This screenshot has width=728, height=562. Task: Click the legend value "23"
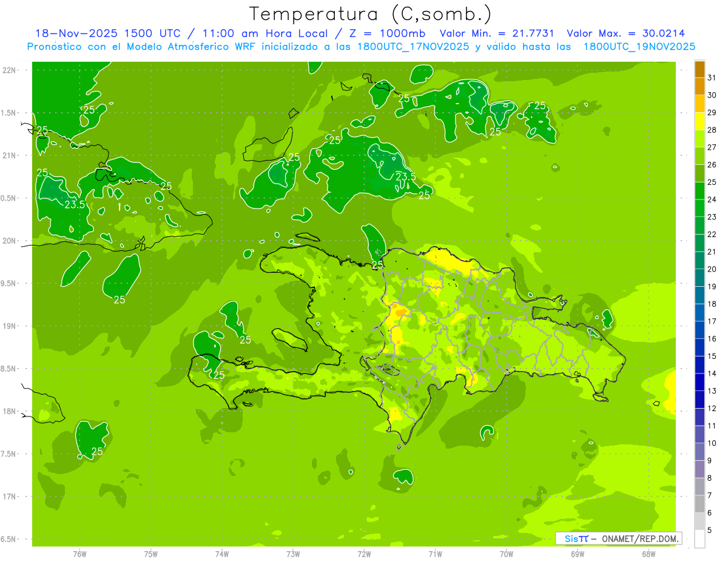pyautogui.click(x=712, y=217)
